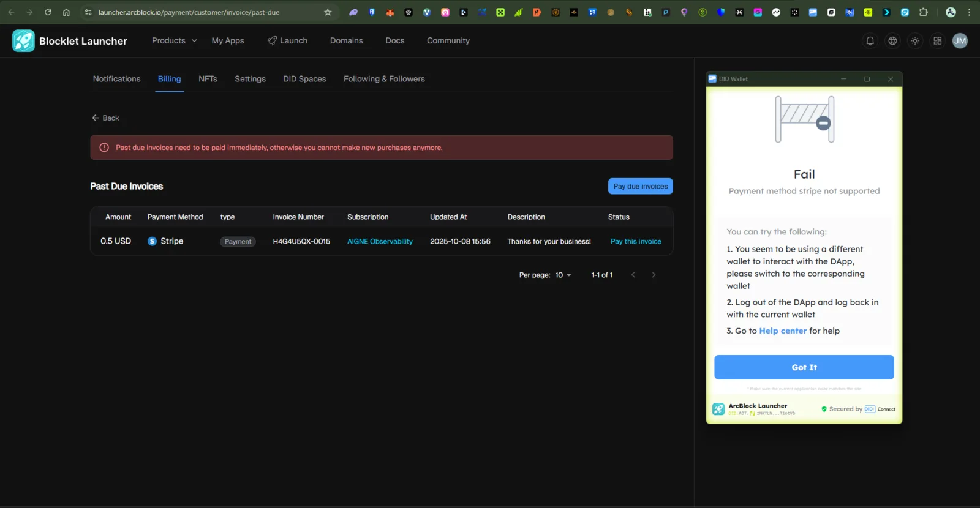This screenshot has width=980, height=508.
Task: Click the warning icon in the past due alert
Action: click(104, 148)
